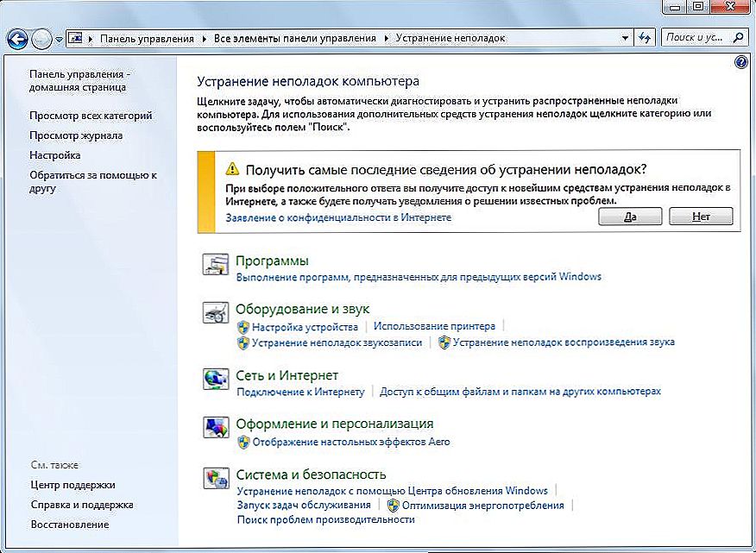Expand the arrow after 'Панель управления' breadcrumb

(204, 38)
